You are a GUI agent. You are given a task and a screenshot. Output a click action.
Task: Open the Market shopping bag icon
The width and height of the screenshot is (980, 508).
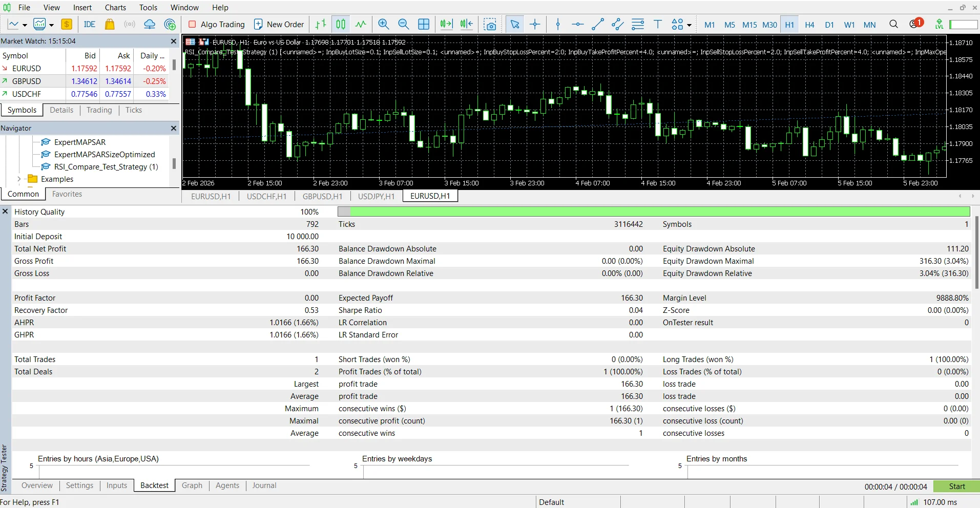[110, 24]
